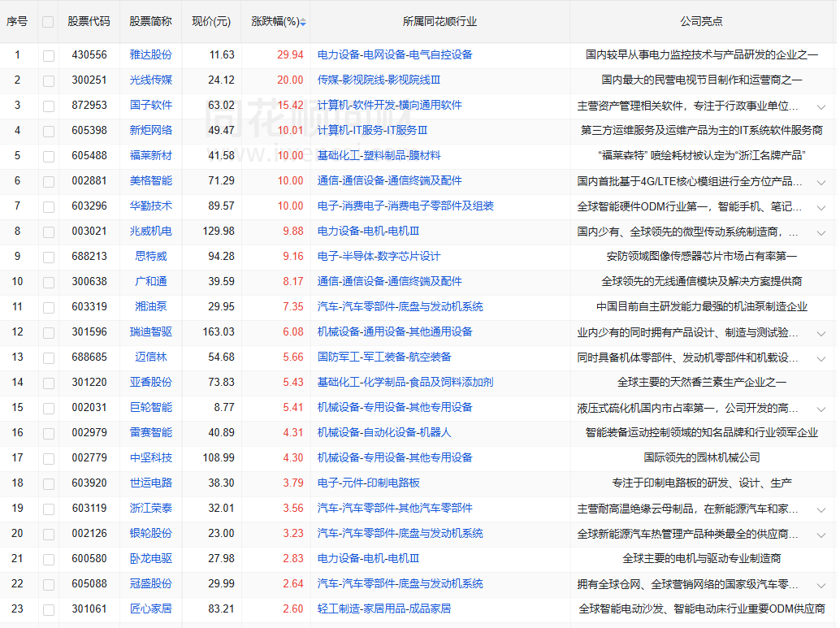Open stock link 雷赛智能

point(151,432)
